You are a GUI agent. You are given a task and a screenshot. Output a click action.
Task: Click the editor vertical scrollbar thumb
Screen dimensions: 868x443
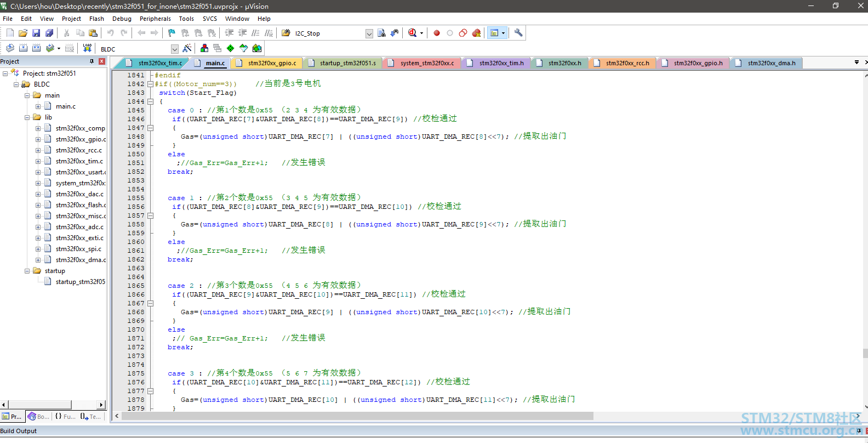click(865, 353)
